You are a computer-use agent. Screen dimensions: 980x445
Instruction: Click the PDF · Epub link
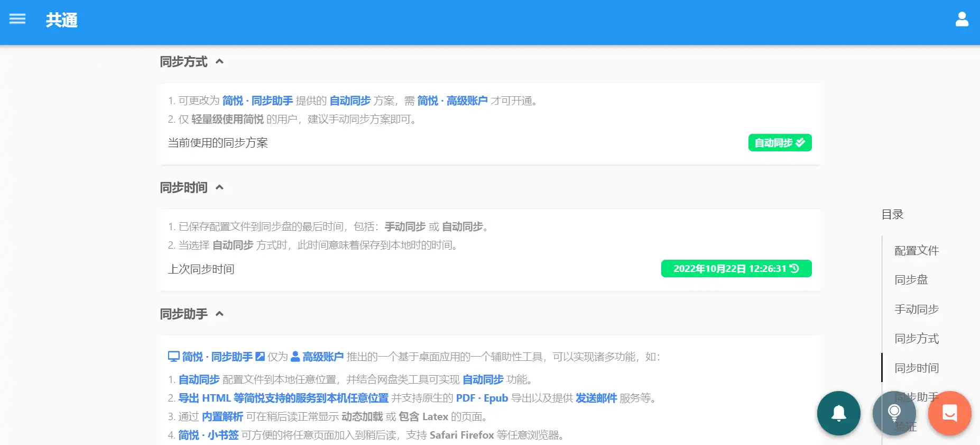click(482, 398)
